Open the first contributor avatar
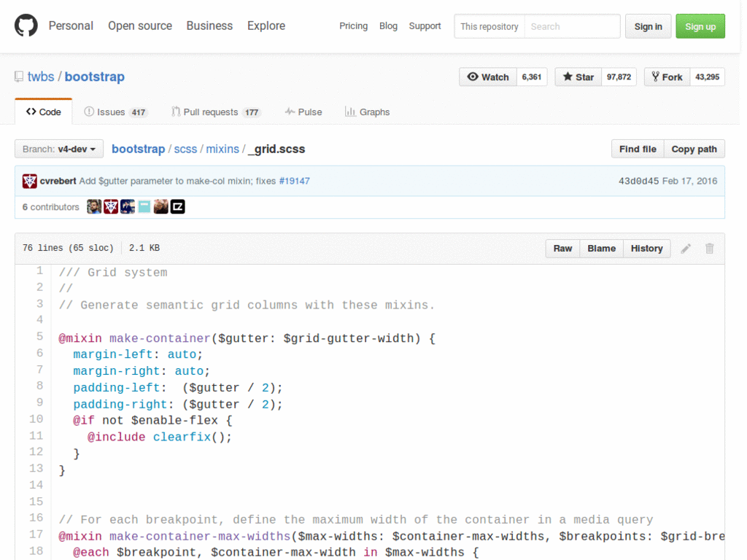Viewport: 747px width, 560px height. point(94,206)
